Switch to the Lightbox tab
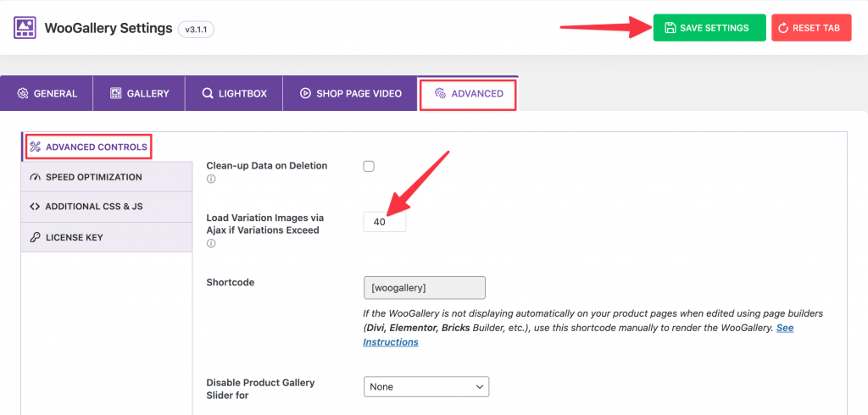 [x=234, y=93]
